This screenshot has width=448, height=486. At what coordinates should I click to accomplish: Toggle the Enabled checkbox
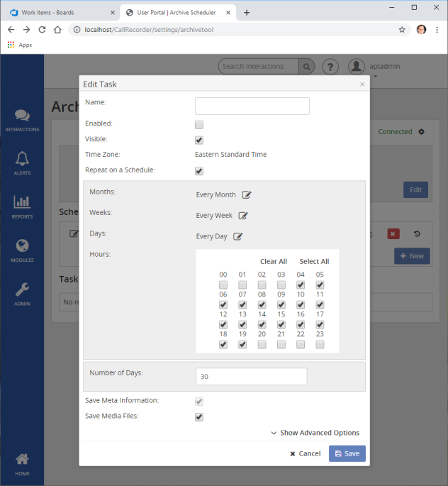click(x=199, y=125)
